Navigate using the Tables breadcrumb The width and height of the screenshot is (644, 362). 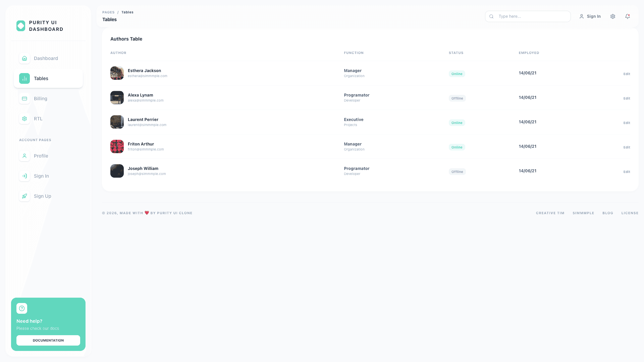click(x=127, y=12)
